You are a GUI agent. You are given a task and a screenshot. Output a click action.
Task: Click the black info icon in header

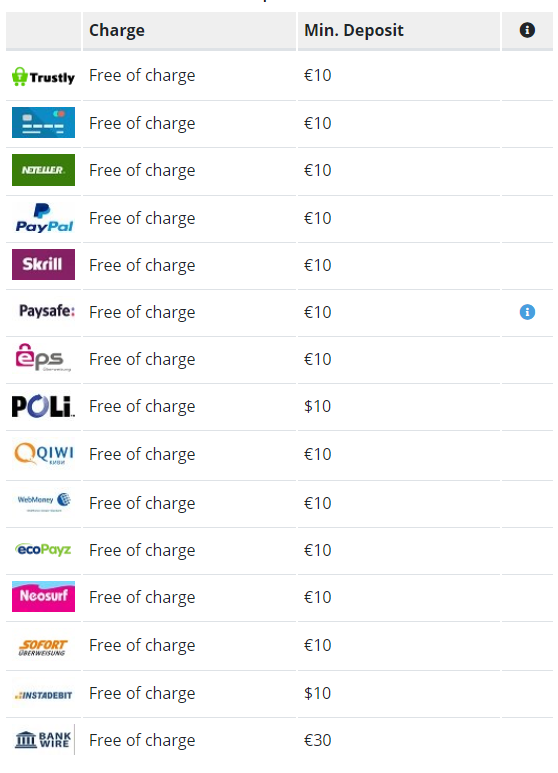[527, 30]
